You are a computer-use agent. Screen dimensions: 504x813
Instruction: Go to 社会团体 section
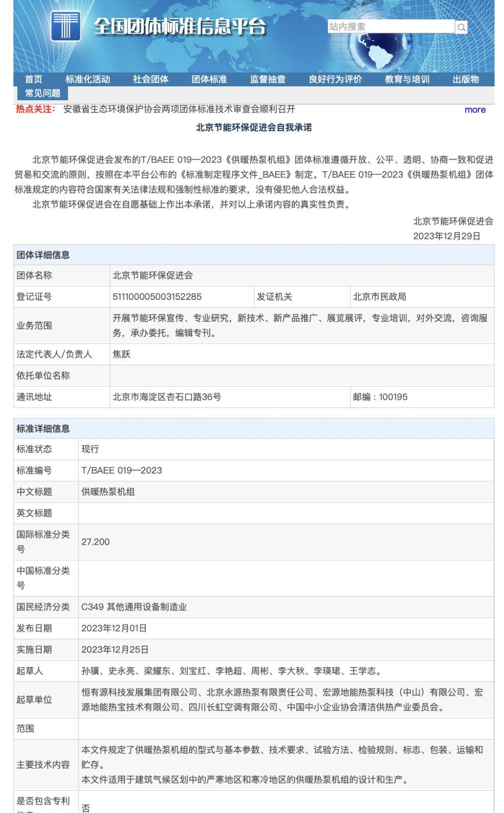point(151,79)
